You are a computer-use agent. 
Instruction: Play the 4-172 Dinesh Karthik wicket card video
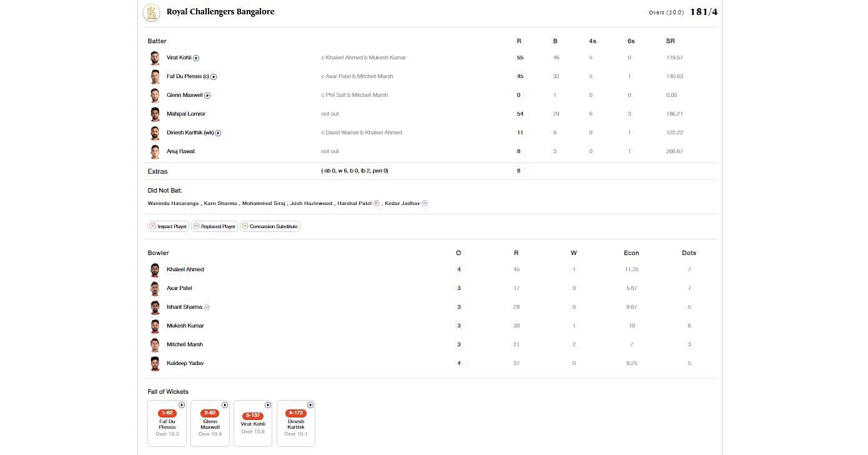pos(310,405)
